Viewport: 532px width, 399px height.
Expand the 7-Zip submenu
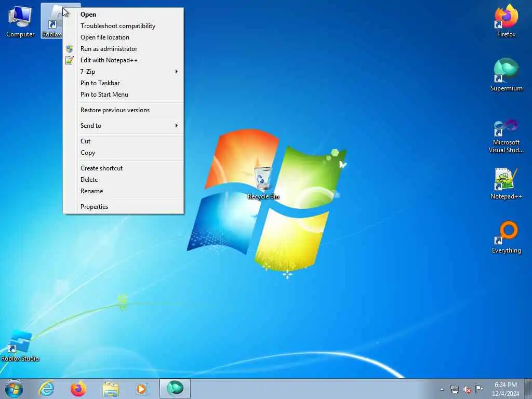pos(124,72)
